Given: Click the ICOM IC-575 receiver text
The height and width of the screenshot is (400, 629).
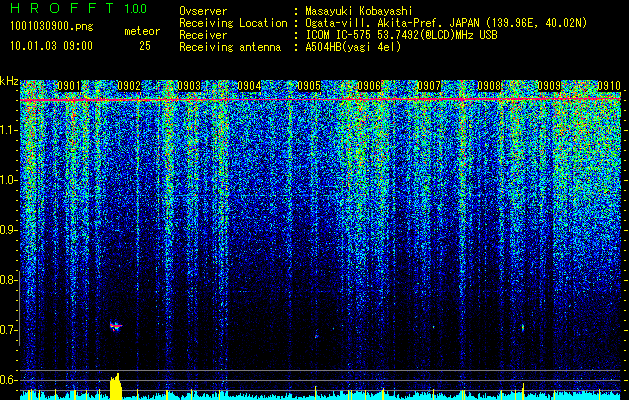Looking at the screenshot, I should 401,35.
